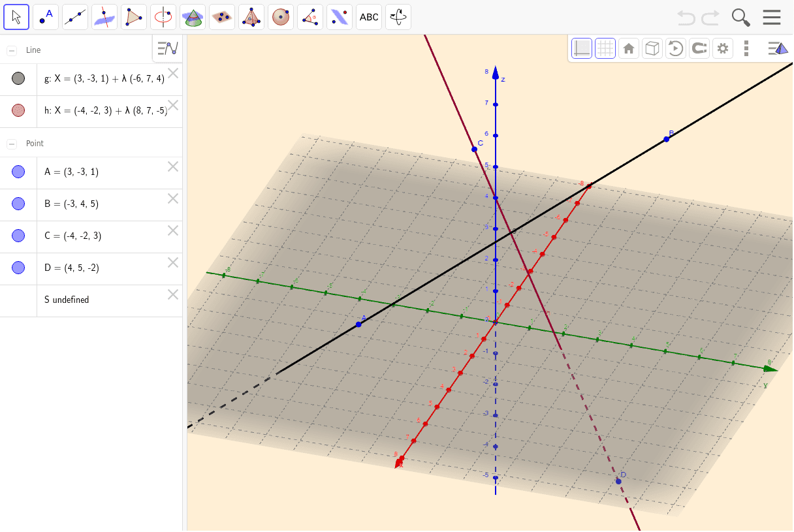Select the Perpendicular line tool
Screen dimensions: 794x532
pos(104,17)
